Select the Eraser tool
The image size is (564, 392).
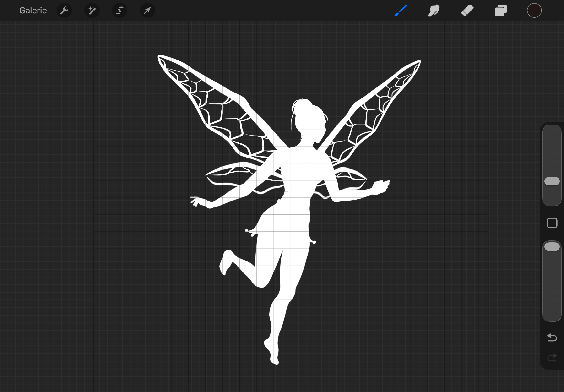click(x=467, y=11)
